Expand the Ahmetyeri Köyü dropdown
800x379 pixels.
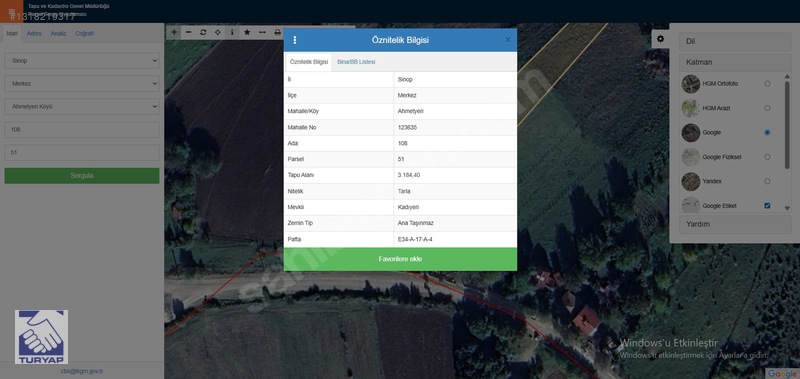(82, 107)
